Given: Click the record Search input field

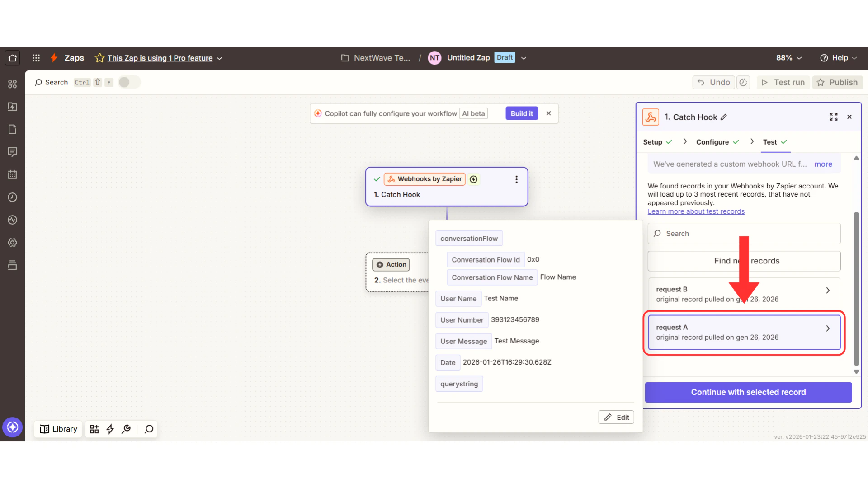Looking at the screenshot, I should click(744, 233).
